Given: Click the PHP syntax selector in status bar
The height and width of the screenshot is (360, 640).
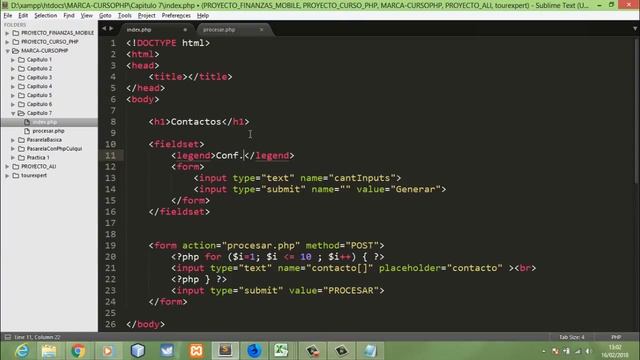Looking at the screenshot, I should coord(616,337).
